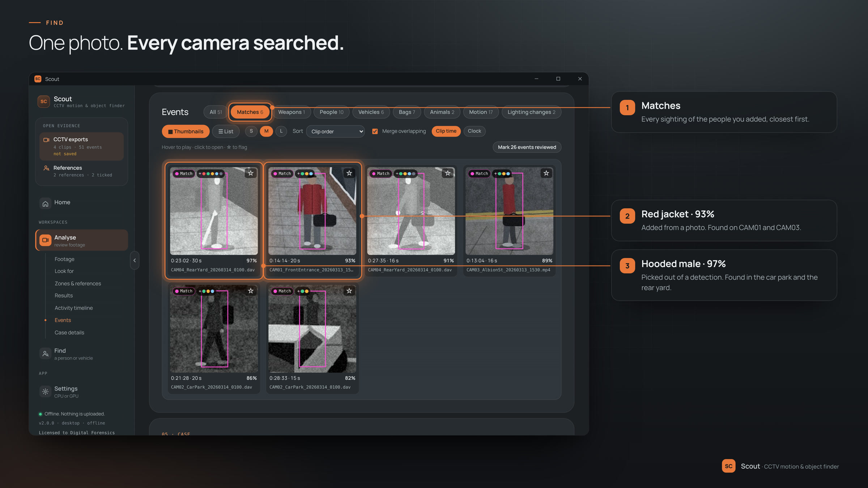
Task: Toggle the Merge overlapping checkbox
Action: [375, 131]
